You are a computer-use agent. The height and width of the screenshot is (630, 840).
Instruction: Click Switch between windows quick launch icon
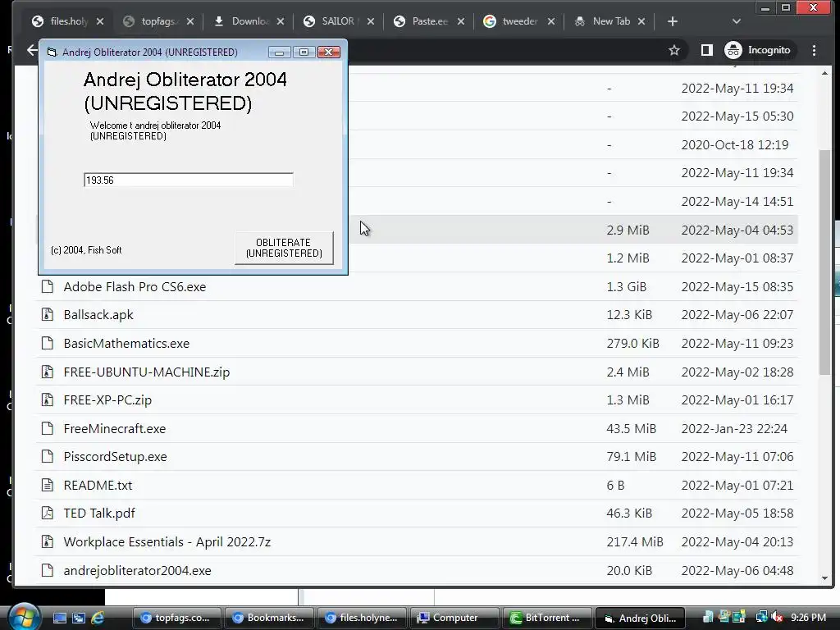[79, 618]
